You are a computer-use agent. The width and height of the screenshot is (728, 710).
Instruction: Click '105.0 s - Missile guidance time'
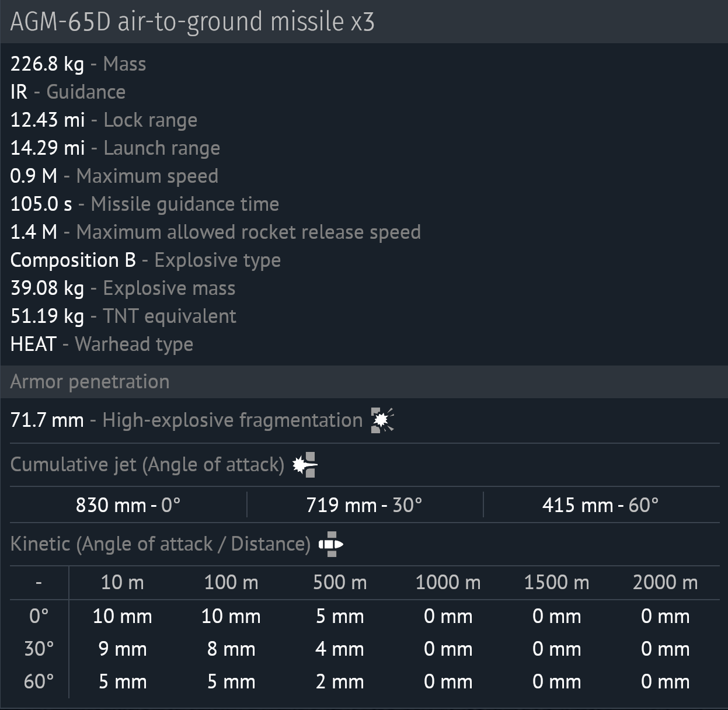pos(145,204)
